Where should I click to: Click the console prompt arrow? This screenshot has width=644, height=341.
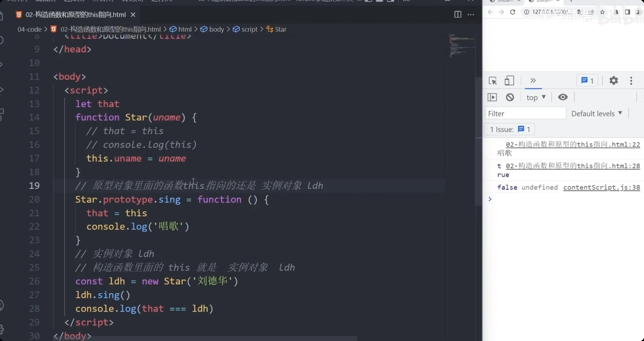point(489,198)
